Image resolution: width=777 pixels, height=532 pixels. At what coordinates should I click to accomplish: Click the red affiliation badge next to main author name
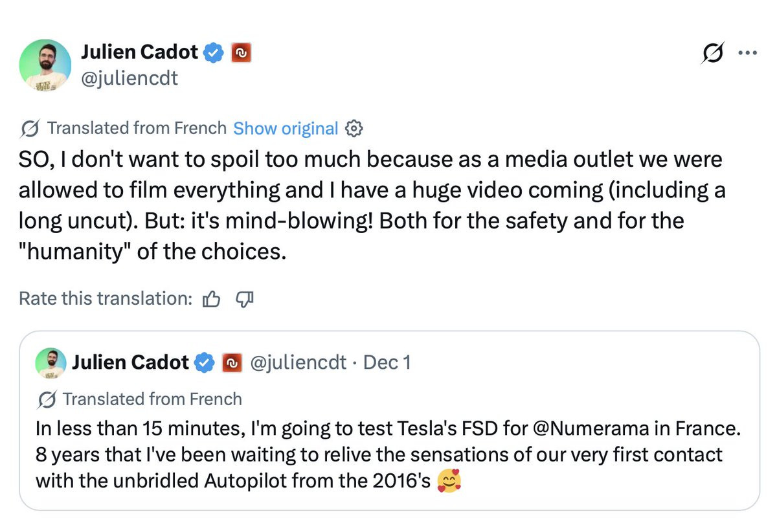[x=240, y=52]
